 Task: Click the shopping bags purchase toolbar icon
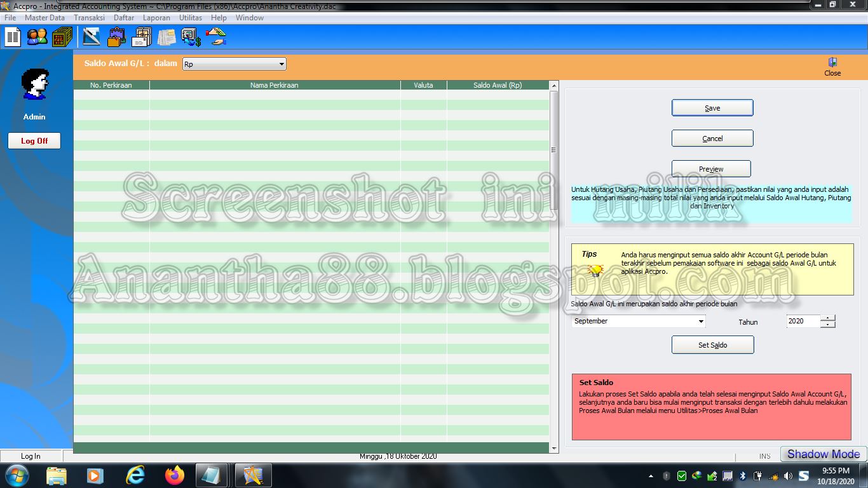(x=116, y=37)
